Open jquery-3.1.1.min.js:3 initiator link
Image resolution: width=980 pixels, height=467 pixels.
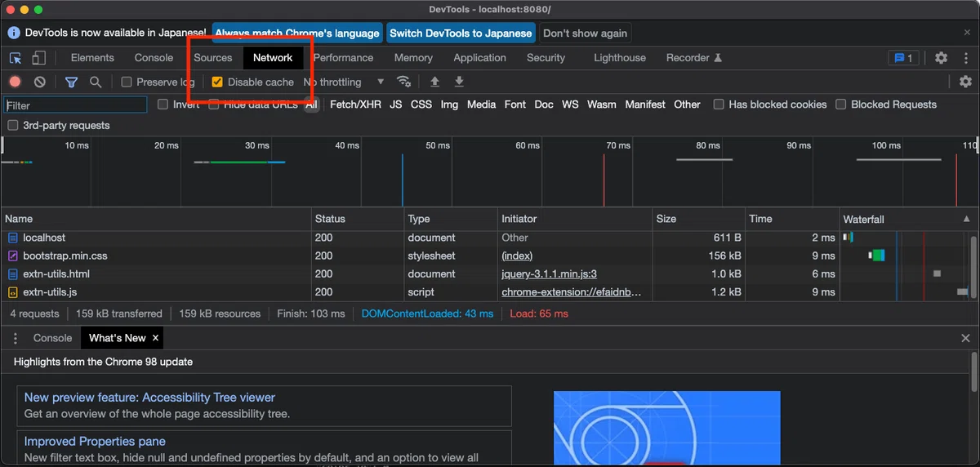point(549,274)
